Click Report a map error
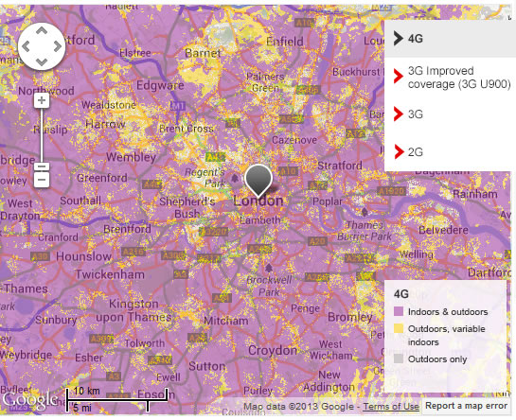Screen dimensions: 516x420 tap(466, 406)
